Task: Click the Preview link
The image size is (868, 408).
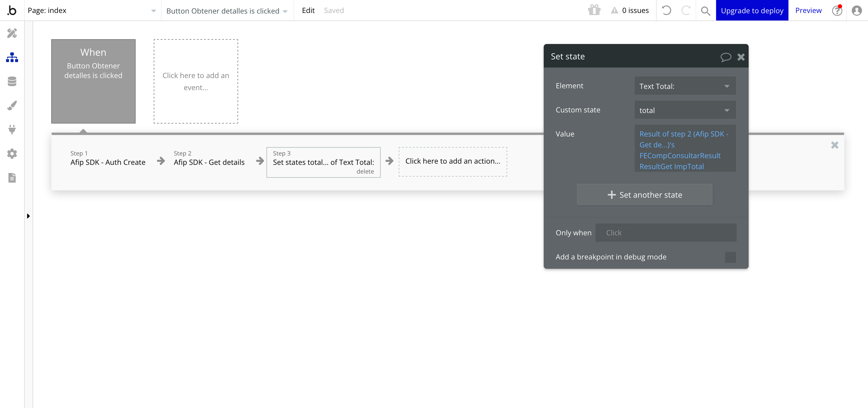Action: coord(808,11)
